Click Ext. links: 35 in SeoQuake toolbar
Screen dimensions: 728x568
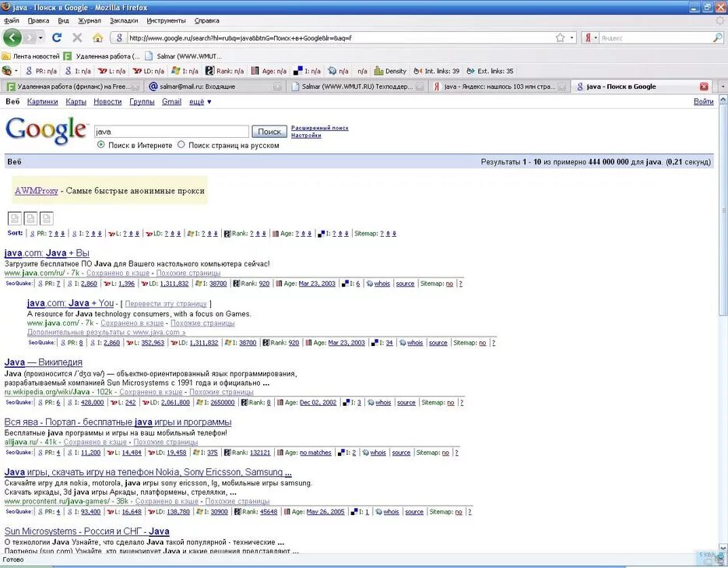[490, 71]
